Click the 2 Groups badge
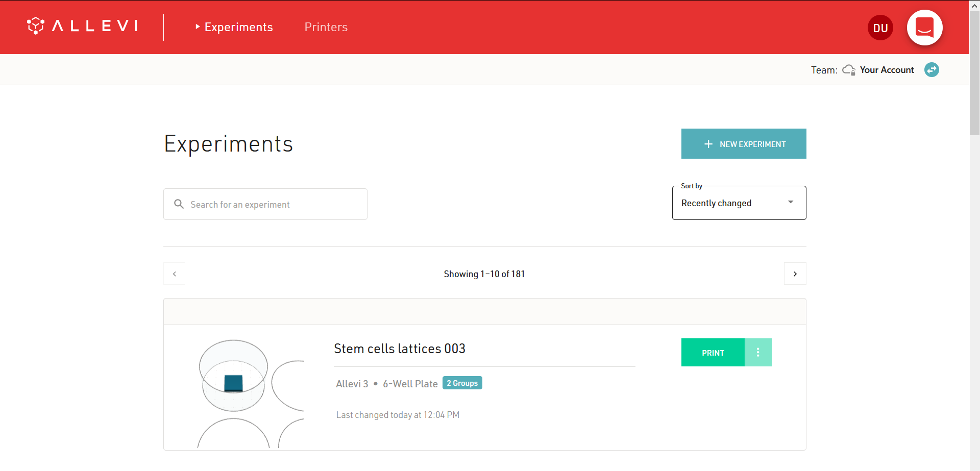980x471 pixels. 462,383
